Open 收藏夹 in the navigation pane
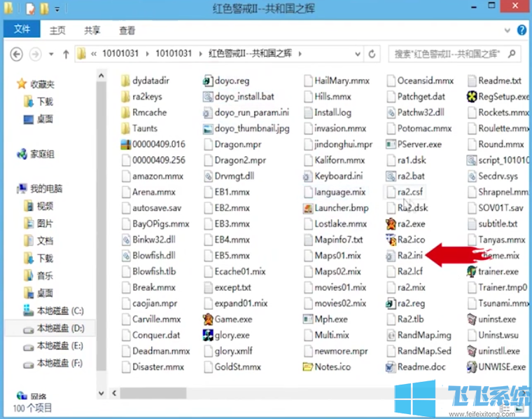Viewport: 532px width, 419px height. tap(42, 84)
